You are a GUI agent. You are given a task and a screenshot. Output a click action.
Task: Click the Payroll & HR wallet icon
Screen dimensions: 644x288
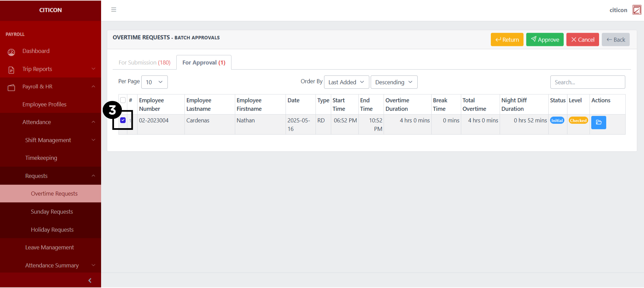tap(11, 88)
